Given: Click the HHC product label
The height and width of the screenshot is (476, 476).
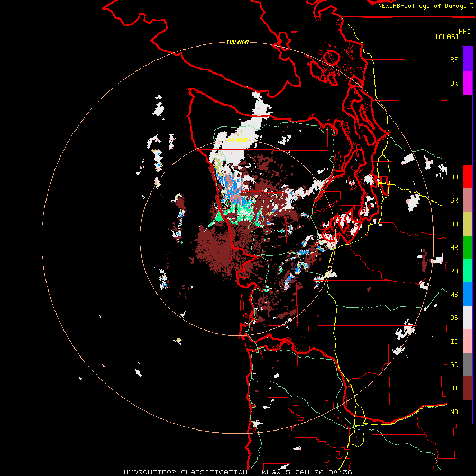Looking at the screenshot, I should 464,32.
